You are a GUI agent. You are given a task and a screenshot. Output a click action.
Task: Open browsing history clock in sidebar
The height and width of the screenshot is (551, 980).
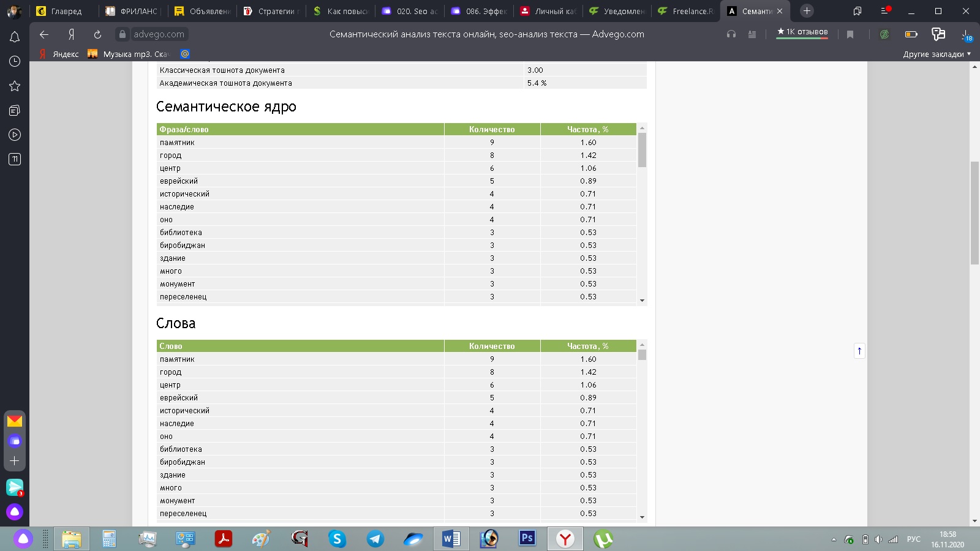coord(15,61)
